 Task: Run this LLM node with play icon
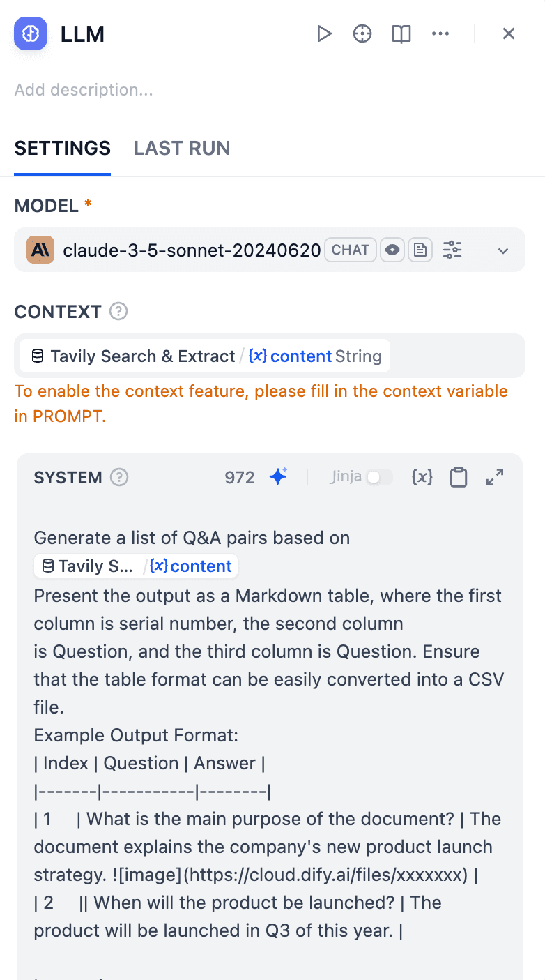[x=323, y=33]
